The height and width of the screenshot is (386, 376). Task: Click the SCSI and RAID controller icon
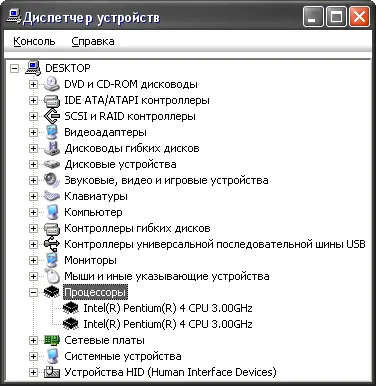(52, 116)
